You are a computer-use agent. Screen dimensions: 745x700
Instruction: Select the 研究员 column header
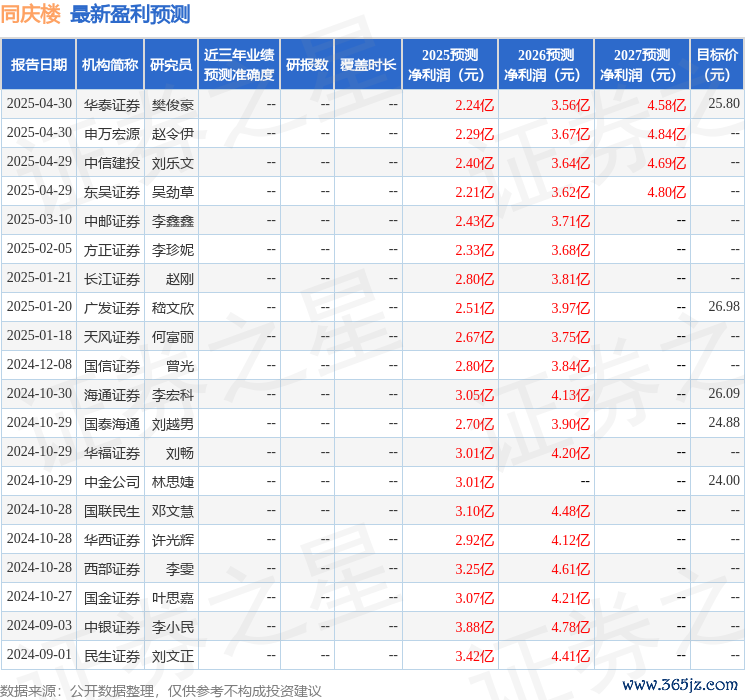[171, 65]
